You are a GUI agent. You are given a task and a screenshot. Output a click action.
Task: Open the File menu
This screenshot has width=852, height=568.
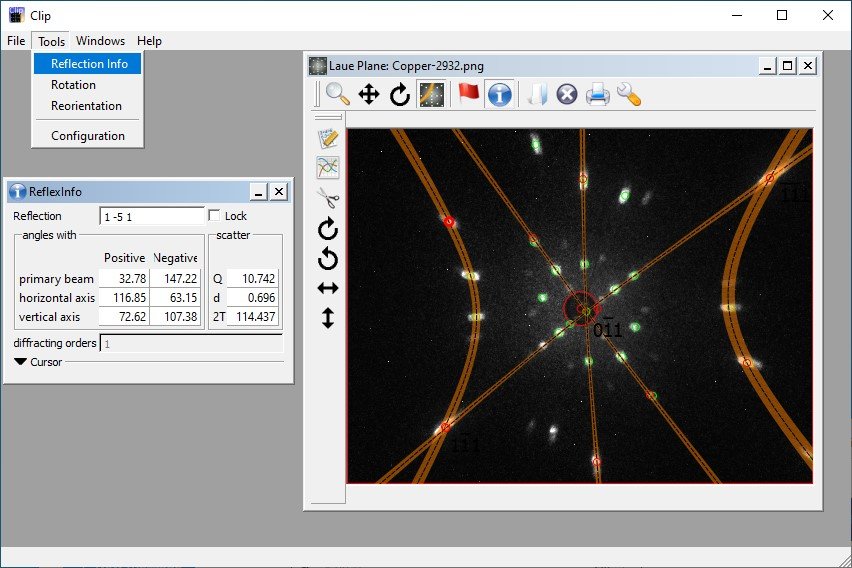[x=16, y=41]
